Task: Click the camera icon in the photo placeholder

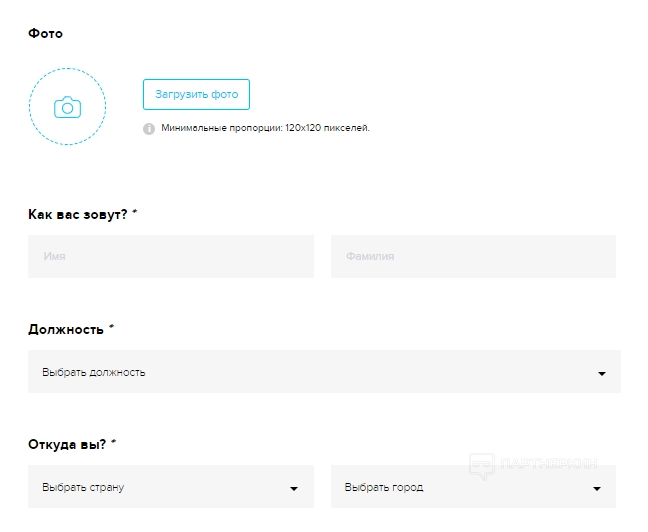Action: pyautogui.click(x=67, y=107)
